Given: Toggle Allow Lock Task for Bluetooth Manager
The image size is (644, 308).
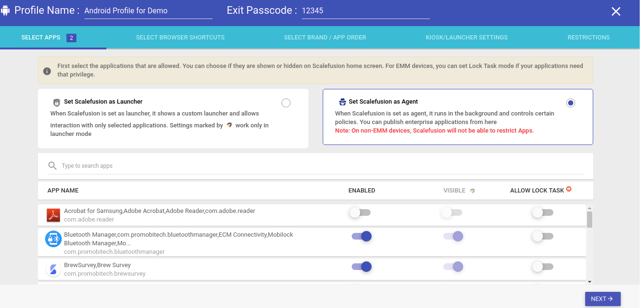Looking at the screenshot, I should [x=542, y=236].
